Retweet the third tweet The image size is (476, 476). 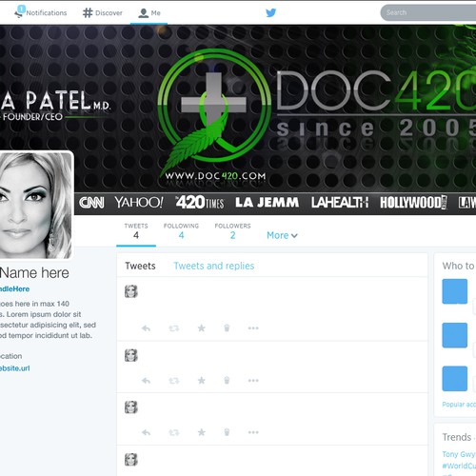pyautogui.click(x=174, y=432)
